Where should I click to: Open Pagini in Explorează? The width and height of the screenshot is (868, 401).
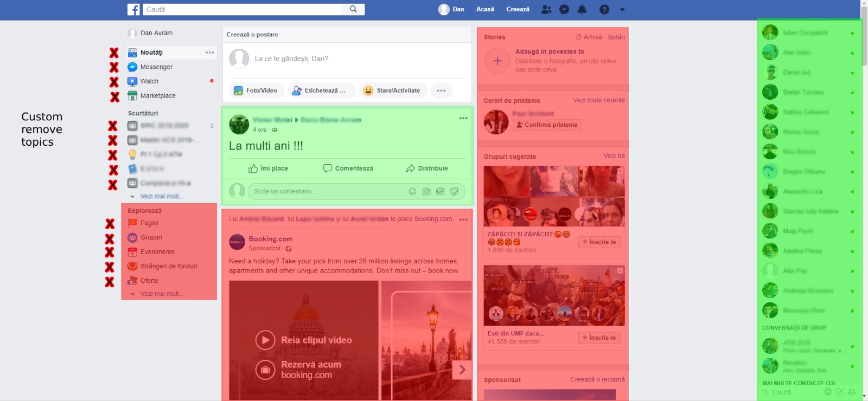[143, 223]
